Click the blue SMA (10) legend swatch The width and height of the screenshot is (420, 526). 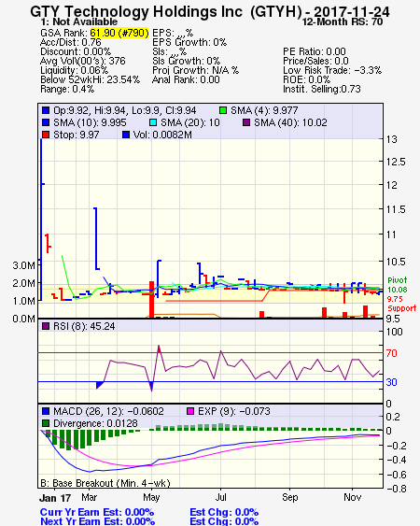tap(46, 122)
